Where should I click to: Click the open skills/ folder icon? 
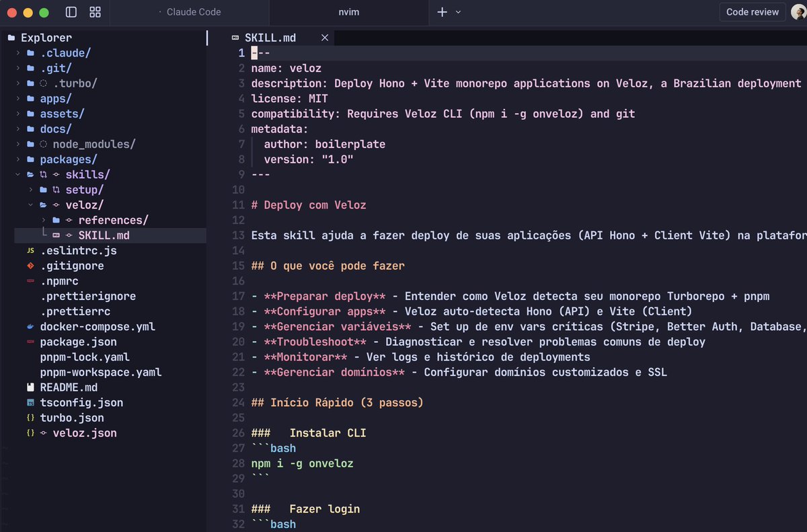(x=31, y=175)
